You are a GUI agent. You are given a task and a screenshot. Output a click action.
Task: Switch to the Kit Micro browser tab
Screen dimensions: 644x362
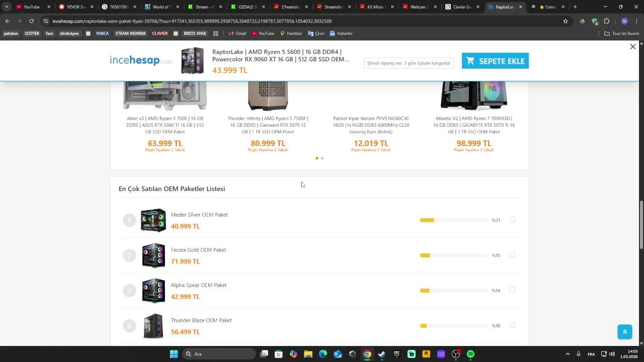376,7
